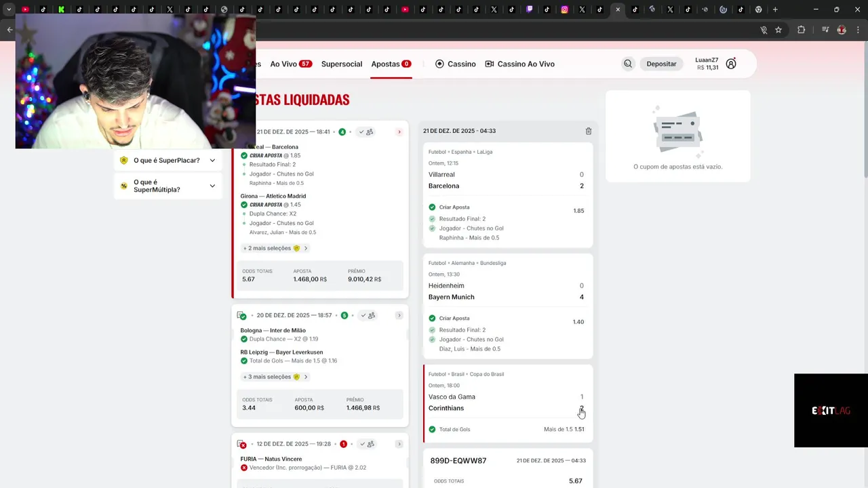Switch to the Twitch browser tab
This screenshot has height=488, width=868.
click(530, 9)
